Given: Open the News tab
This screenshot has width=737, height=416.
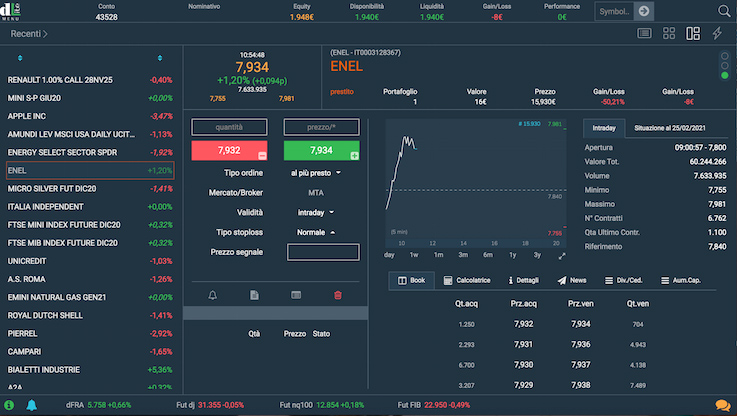Looking at the screenshot, I should point(572,280).
